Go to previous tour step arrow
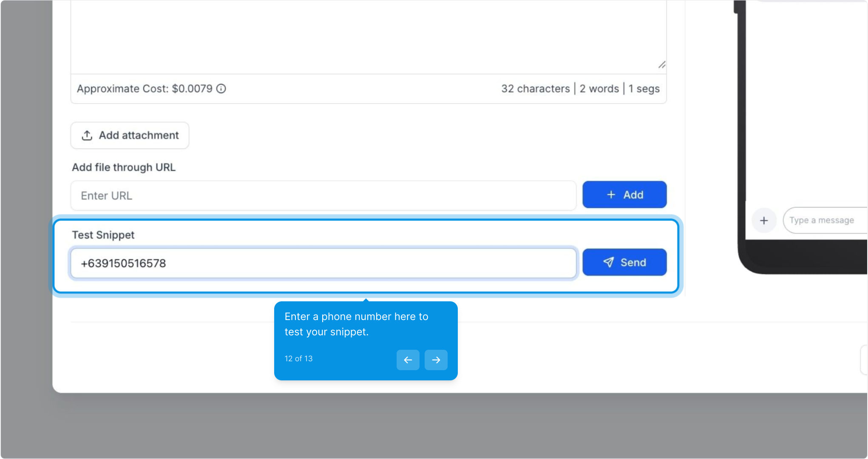This screenshot has width=868, height=459. click(408, 360)
